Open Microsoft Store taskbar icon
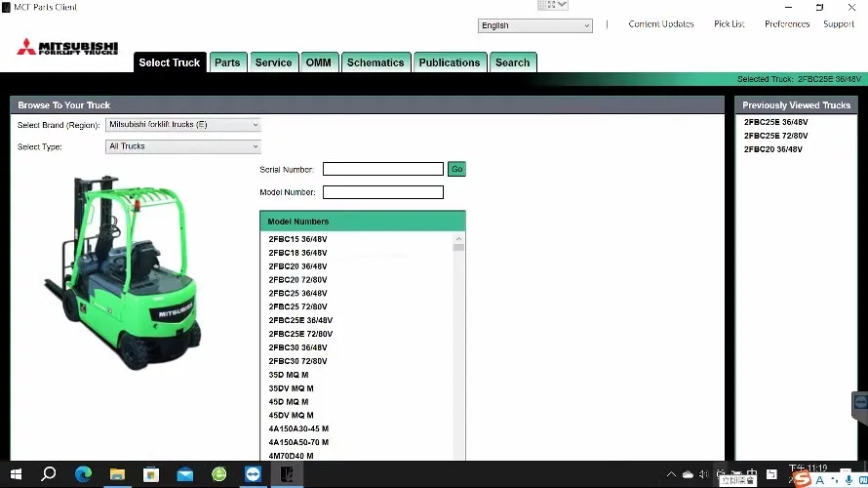Viewport: 868px width, 488px height. pos(151,474)
